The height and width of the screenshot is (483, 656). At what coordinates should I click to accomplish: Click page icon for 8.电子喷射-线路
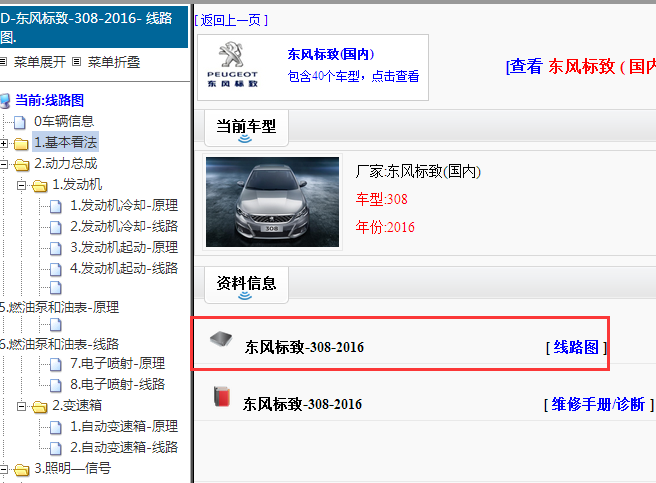click(56, 385)
